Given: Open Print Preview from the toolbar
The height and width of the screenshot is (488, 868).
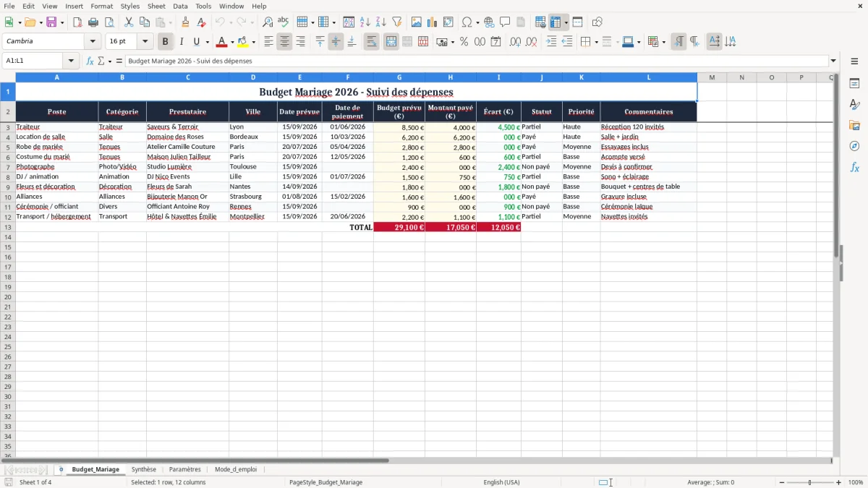Looking at the screenshot, I should [109, 22].
